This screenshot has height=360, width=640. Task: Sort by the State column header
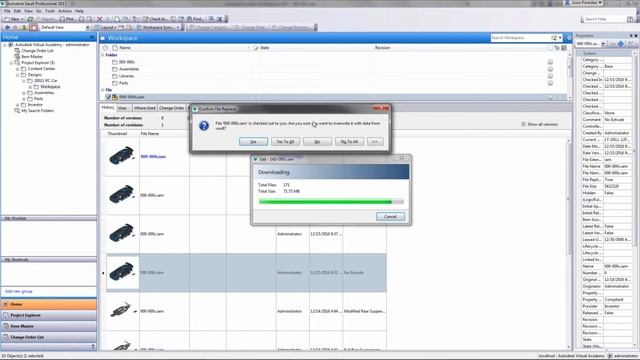(264, 48)
